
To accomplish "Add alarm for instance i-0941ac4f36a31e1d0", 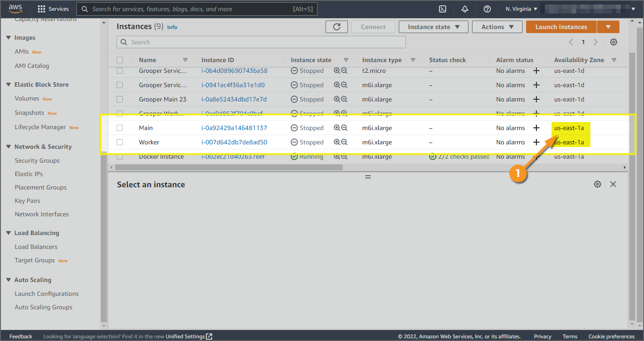I will click(x=536, y=85).
